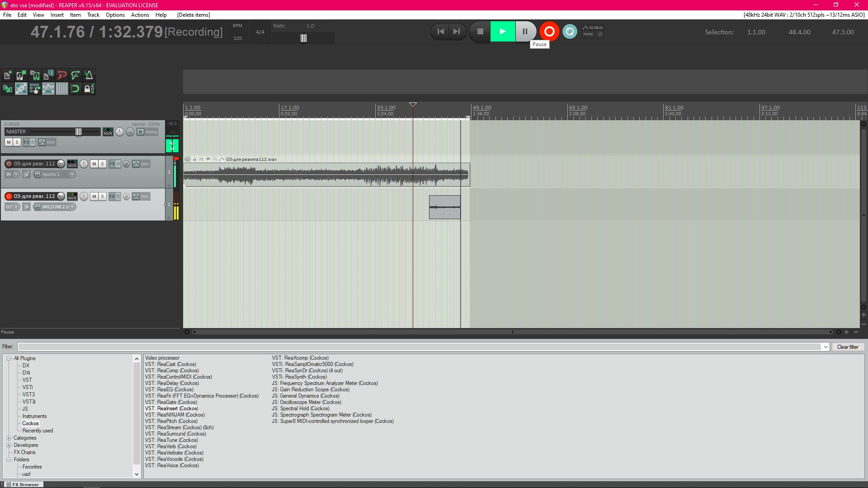
Task: Open the Apollo 1 input dropdown
Action: click(x=72, y=174)
